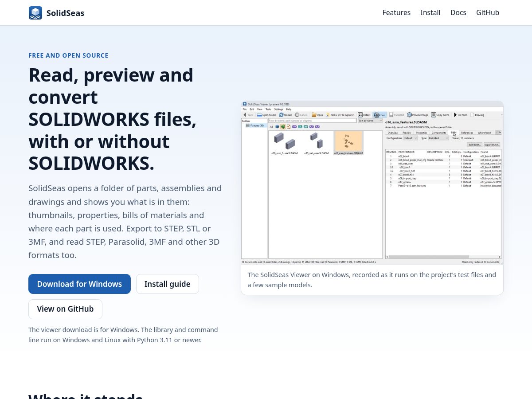Click the DESCRIPTION column header

coord(435,152)
